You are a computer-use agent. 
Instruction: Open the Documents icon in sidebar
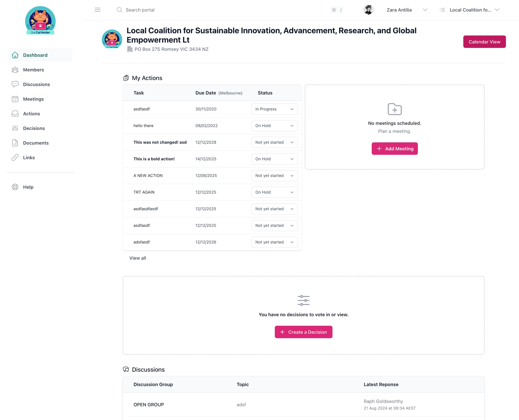click(15, 143)
